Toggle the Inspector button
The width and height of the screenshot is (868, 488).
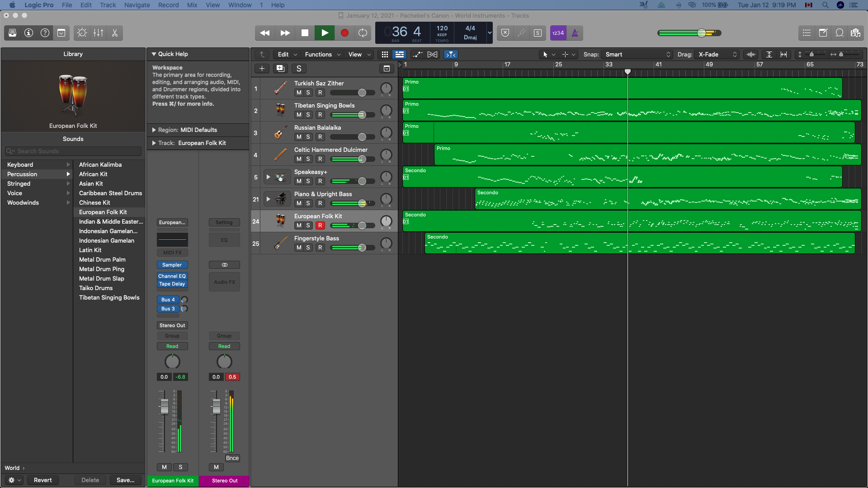29,33
